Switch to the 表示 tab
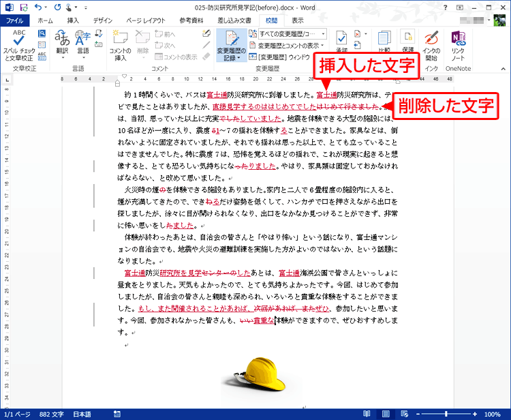Screen dimensions: 511x420 pos(297,20)
